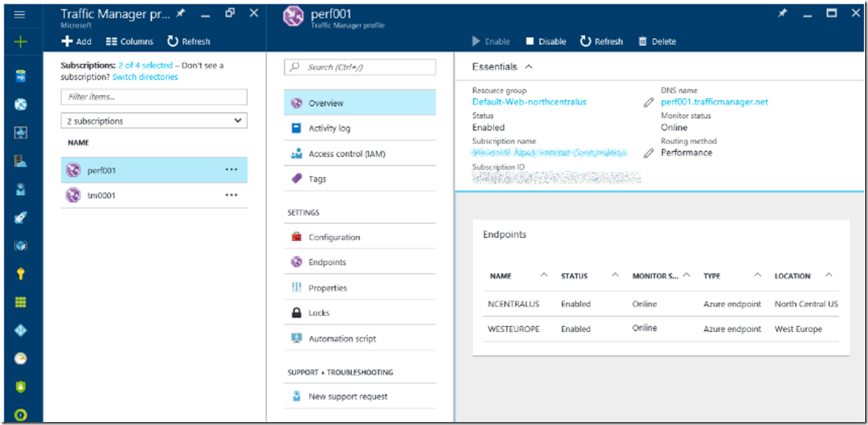Viewport: 868px width, 425px height.
Task: Disable the perf001 profile
Action: pos(545,42)
